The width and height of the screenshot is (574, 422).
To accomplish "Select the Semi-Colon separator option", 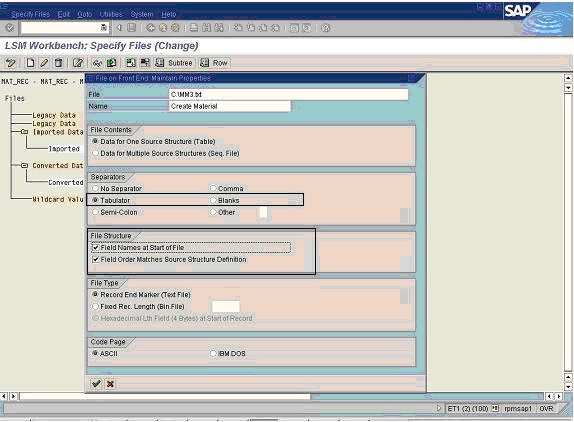I will click(x=115, y=212).
